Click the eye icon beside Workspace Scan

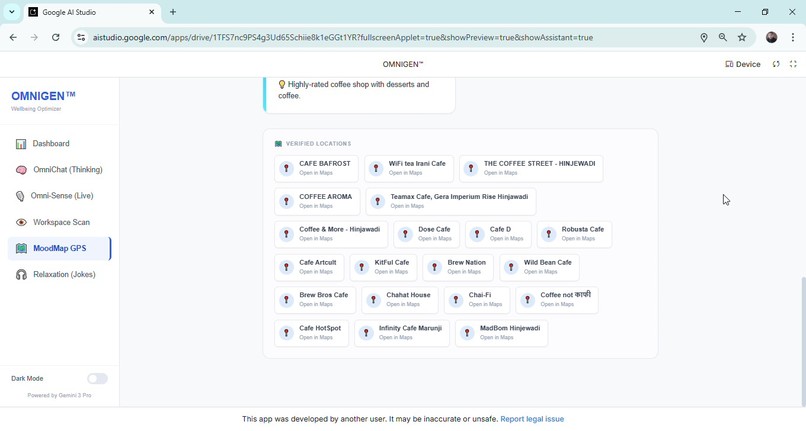point(21,222)
